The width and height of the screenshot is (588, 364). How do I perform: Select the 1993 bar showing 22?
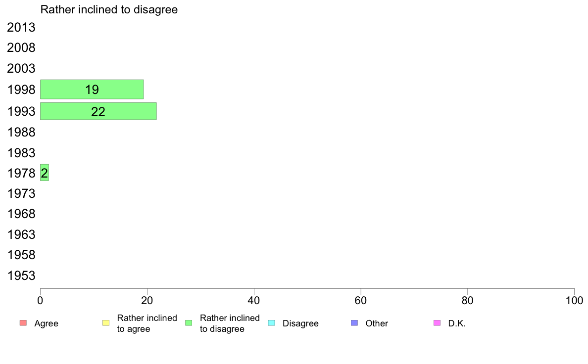98,111
